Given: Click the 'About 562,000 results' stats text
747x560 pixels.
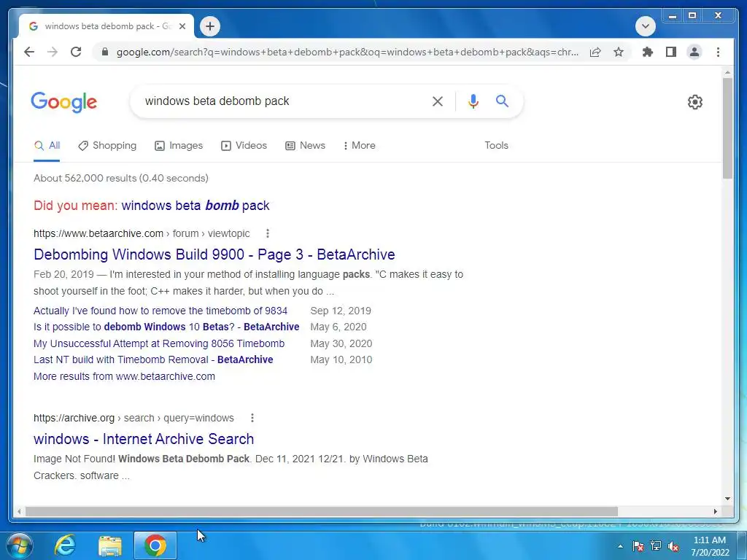Looking at the screenshot, I should tap(121, 178).
